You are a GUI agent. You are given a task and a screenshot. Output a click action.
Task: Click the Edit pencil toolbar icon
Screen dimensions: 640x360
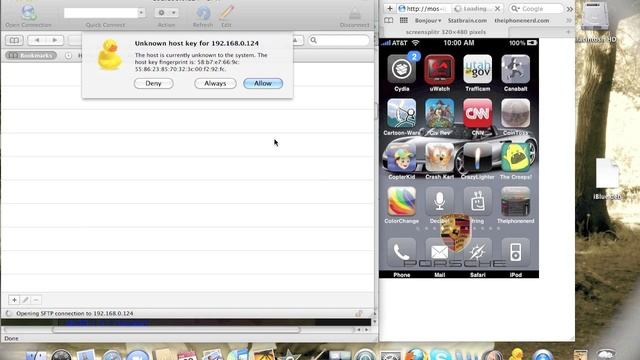point(226,13)
